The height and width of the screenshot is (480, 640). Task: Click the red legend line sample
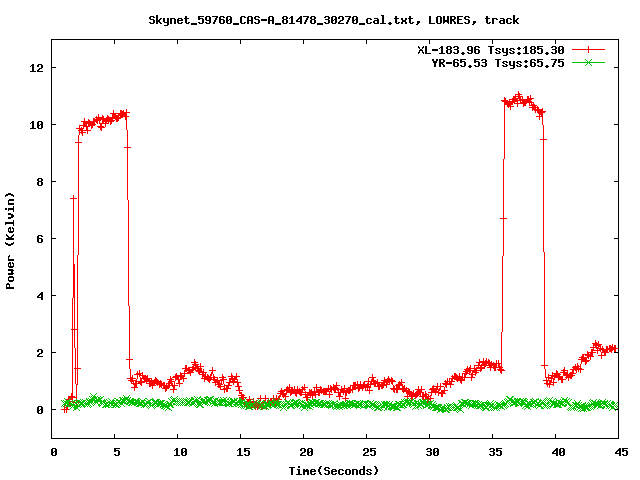coord(588,50)
